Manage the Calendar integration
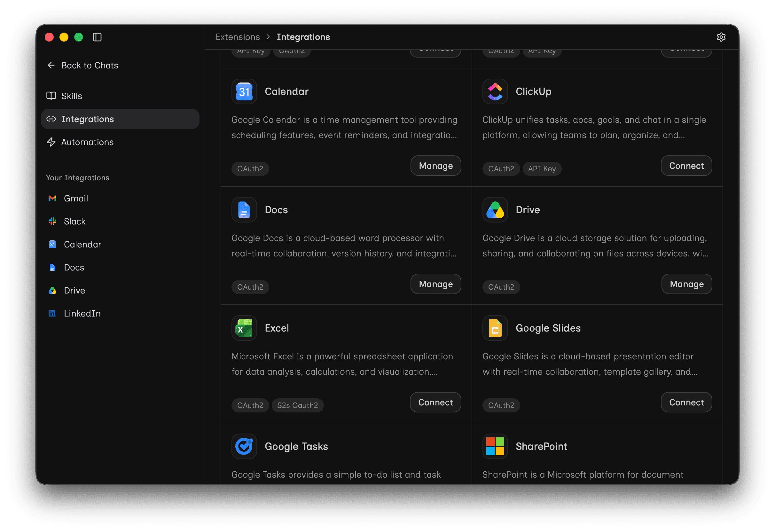Screen dimensions: 775x532 pyautogui.click(x=435, y=166)
